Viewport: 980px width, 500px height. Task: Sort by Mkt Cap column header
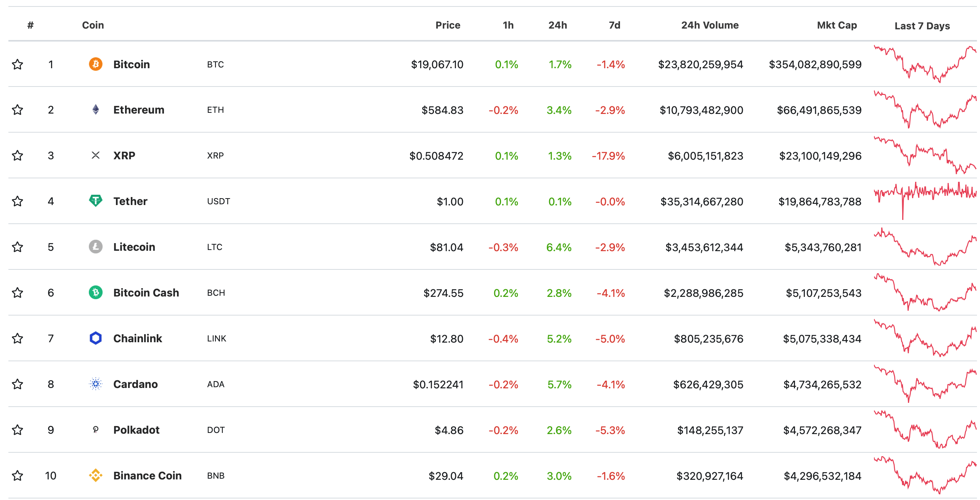(x=837, y=25)
